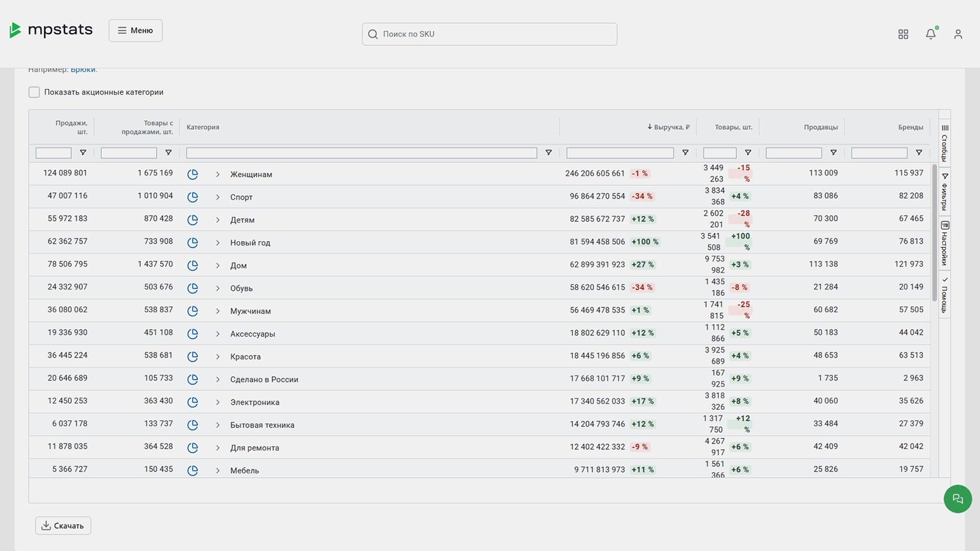Viewport: 980px width, 551px height.
Task: Expand the Спорт category row
Action: (218, 197)
